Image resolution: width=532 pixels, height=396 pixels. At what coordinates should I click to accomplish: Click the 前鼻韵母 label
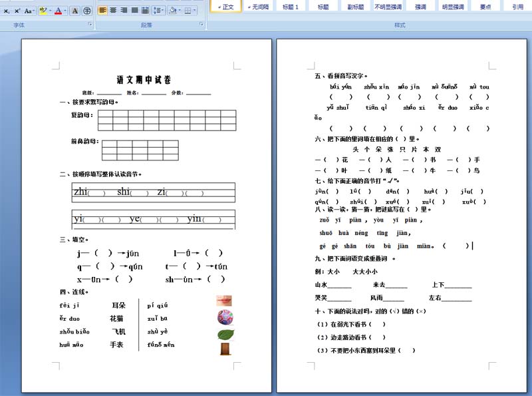(85, 141)
